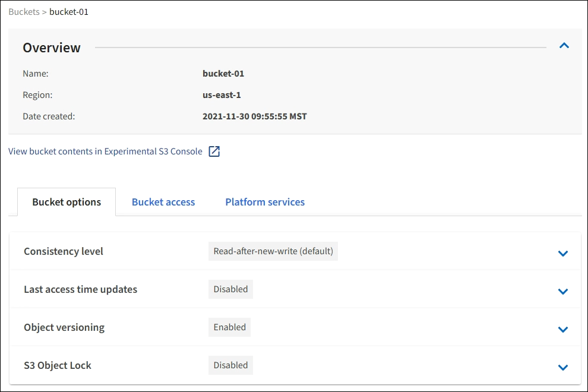The image size is (588, 392).
Task: Click the S3 Object Lock row label
Action: [x=58, y=365]
